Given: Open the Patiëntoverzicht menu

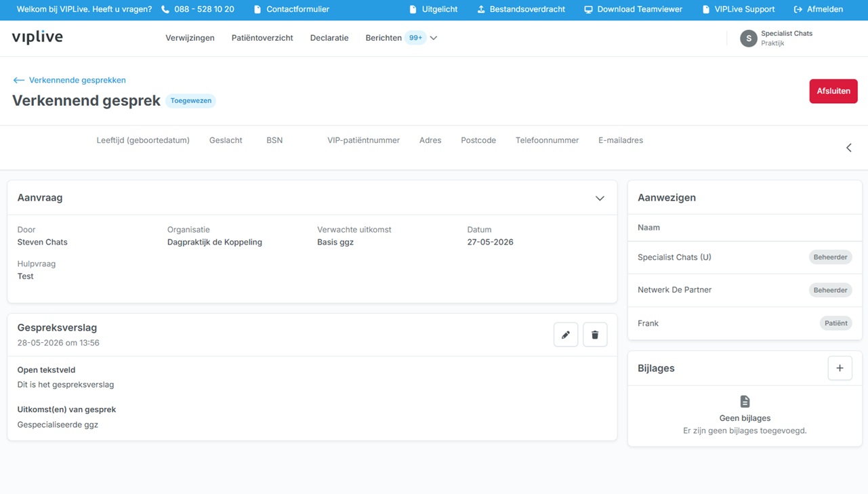Looking at the screenshot, I should click(262, 38).
